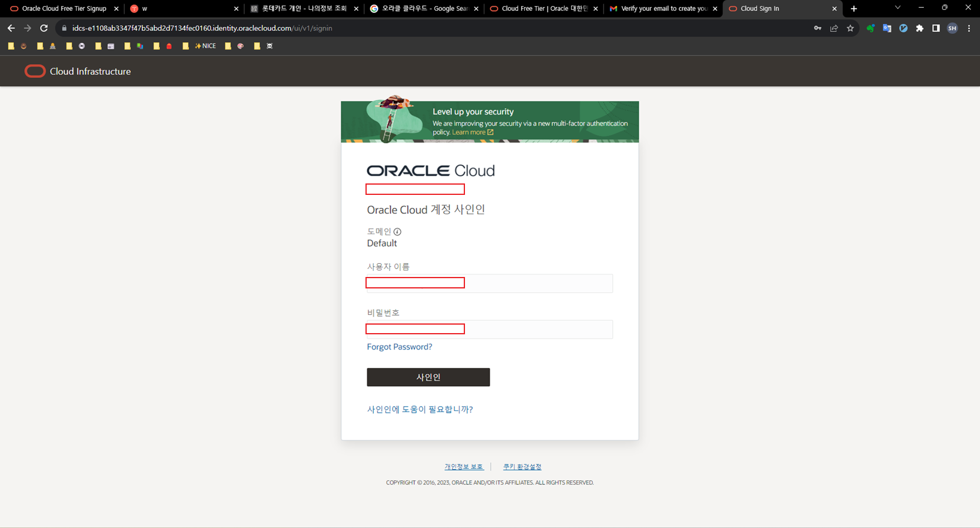Close the Google Search tab
The width and height of the screenshot is (980, 528).
[476, 8]
